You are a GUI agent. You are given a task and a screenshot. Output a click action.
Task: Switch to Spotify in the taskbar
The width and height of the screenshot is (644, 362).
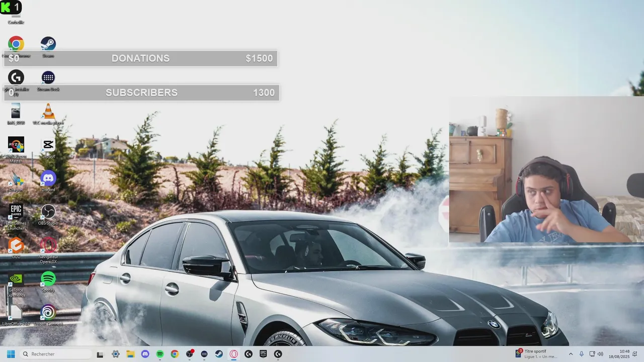160,354
